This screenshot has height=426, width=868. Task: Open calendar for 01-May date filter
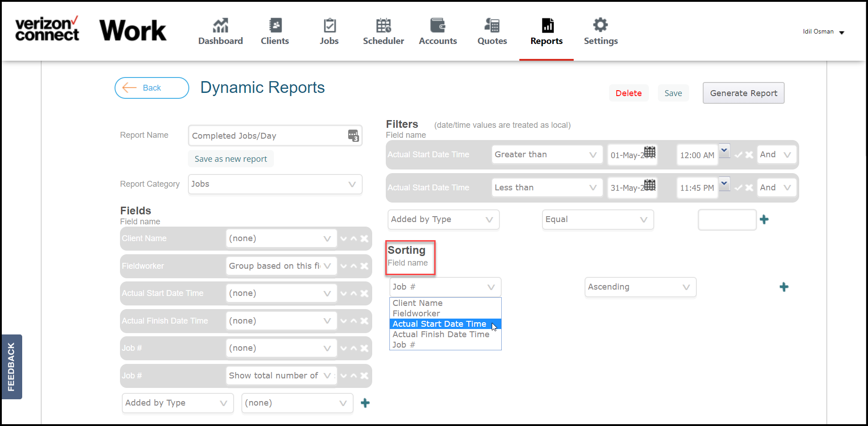650,152
